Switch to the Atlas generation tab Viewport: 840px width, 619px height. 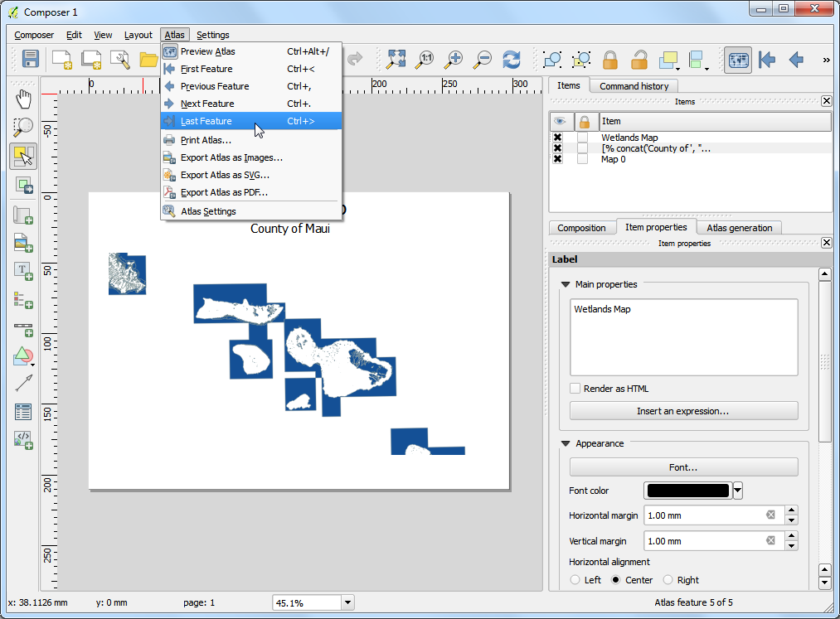click(x=739, y=228)
